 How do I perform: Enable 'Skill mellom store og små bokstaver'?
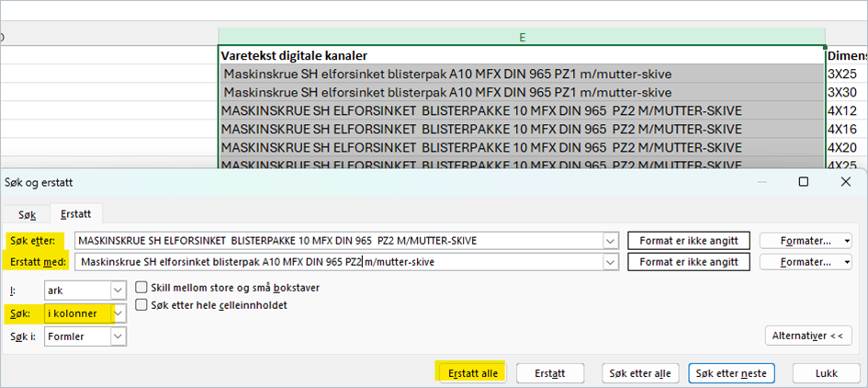(142, 288)
